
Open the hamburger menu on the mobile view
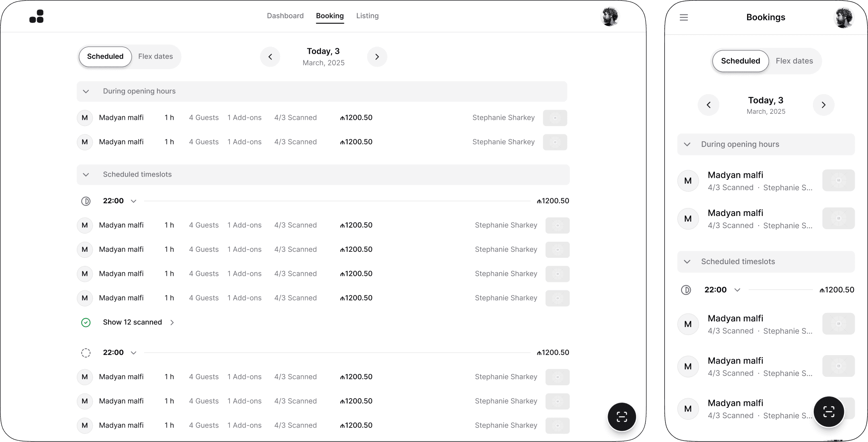click(x=684, y=17)
